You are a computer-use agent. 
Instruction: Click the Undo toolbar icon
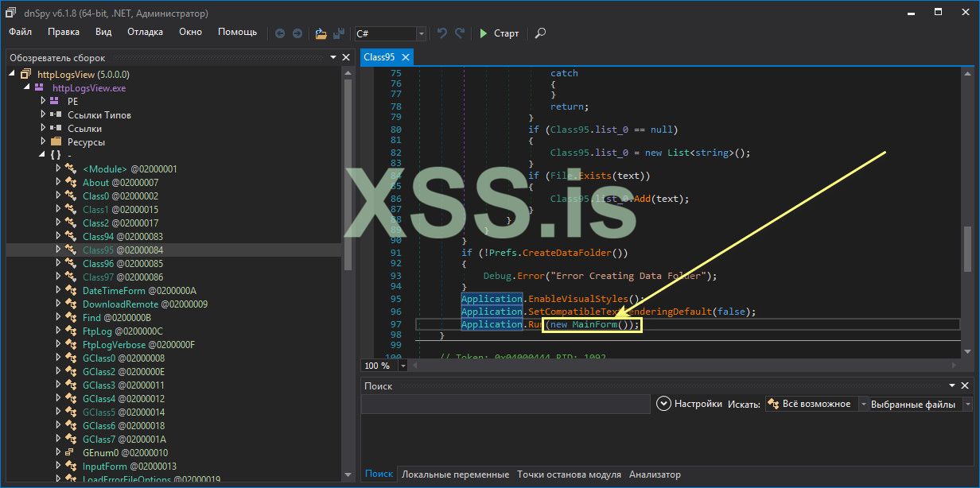[x=442, y=33]
